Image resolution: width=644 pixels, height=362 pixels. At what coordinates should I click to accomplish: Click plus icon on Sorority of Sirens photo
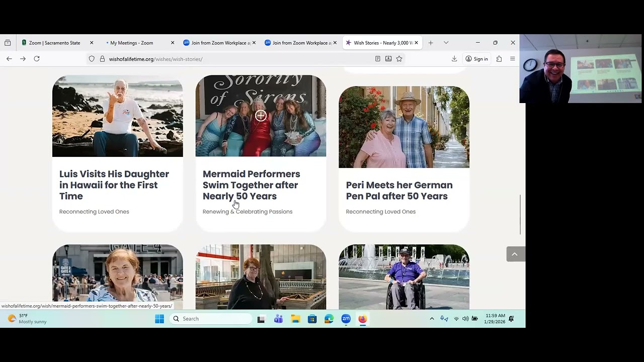click(x=261, y=116)
